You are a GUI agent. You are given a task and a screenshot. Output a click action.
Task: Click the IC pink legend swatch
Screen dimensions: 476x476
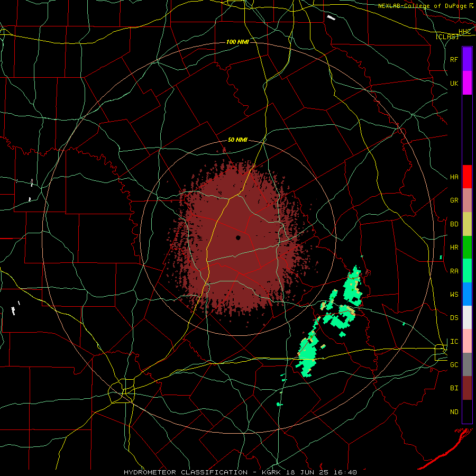point(467,341)
